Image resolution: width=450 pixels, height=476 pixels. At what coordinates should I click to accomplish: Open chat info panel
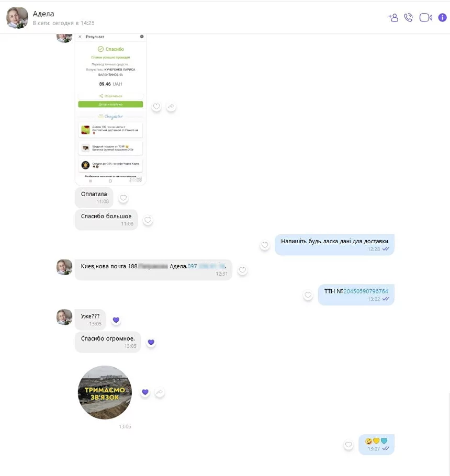442,18
